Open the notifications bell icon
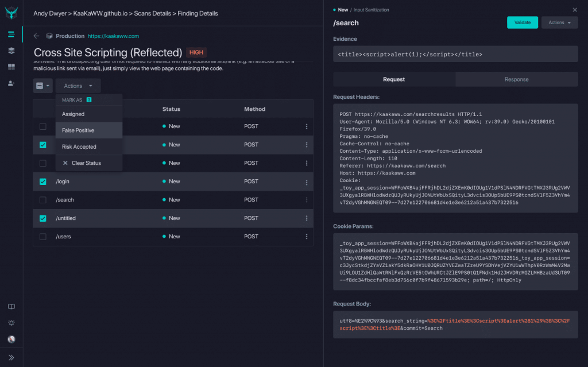The height and width of the screenshot is (367, 588). click(x=11, y=323)
